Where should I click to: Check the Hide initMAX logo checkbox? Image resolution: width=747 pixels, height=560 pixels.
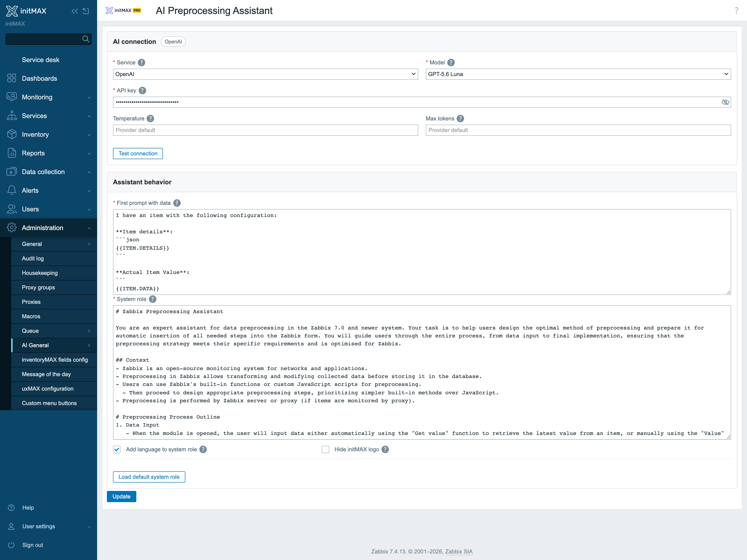(x=325, y=449)
